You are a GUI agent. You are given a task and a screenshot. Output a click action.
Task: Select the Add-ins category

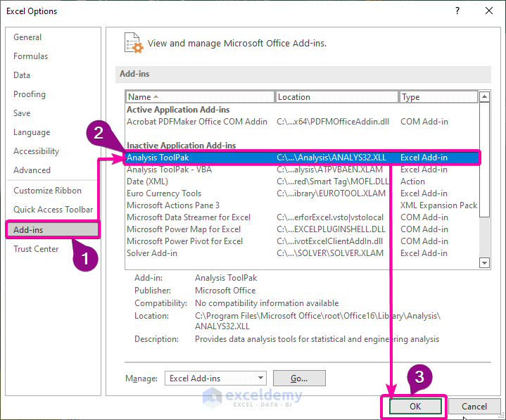coord(53,229)
